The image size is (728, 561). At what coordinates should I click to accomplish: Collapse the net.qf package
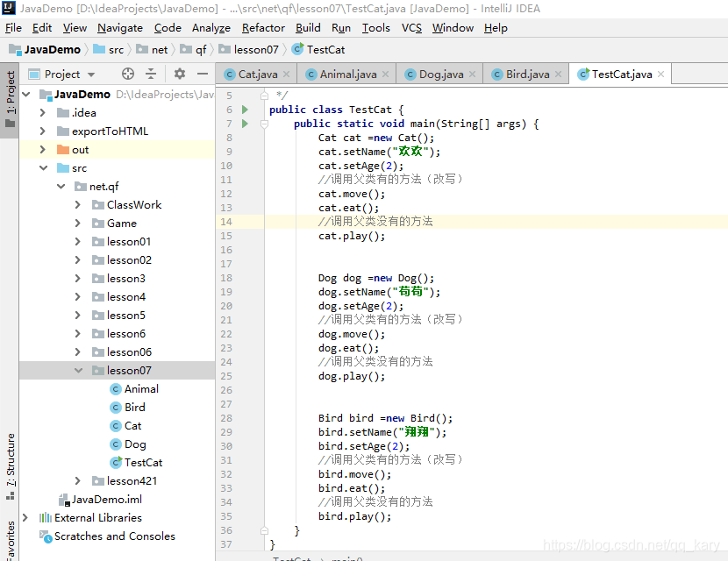(61, 187)
